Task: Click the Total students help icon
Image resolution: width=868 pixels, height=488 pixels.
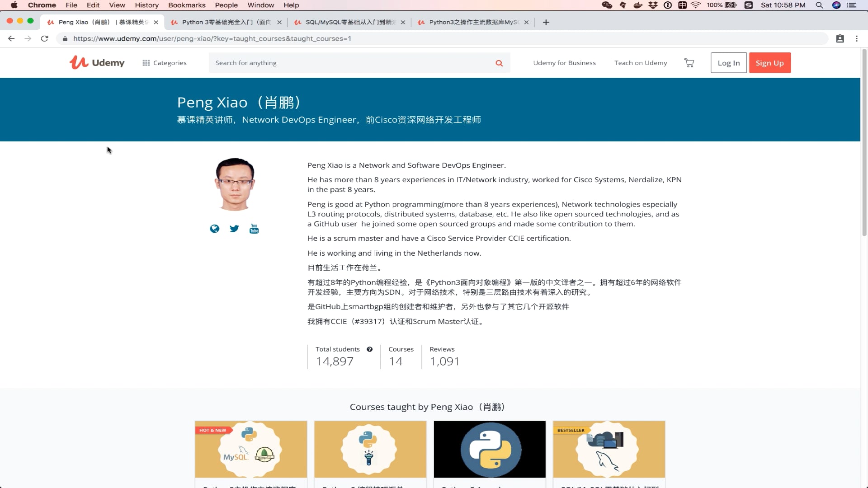Action: [x=370, y=349]
